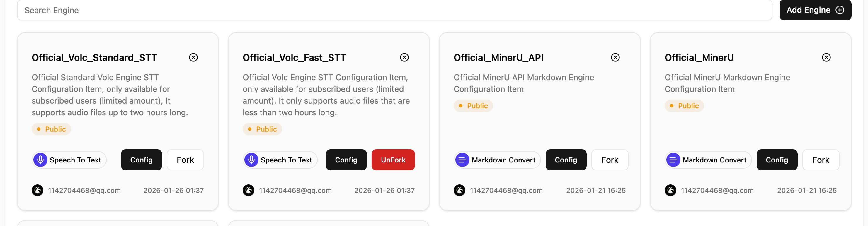Click the circled X icon on Official_MinerU_API card
This screenshot has width=868, height=226.
615,58
